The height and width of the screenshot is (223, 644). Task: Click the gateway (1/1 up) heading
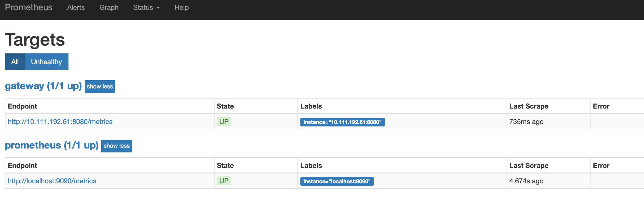tap(43, 86)
